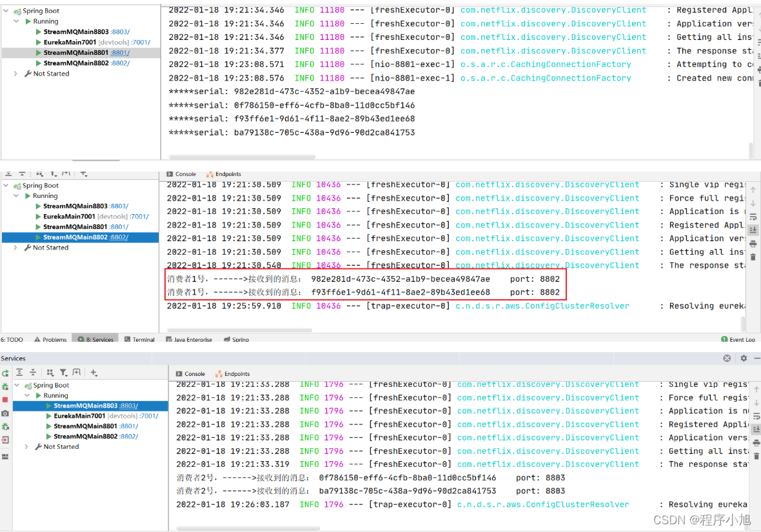The height and width of the screenshot is (532, 761).
Task: Collapse Running node in top tree
Action: pos(16,21)
